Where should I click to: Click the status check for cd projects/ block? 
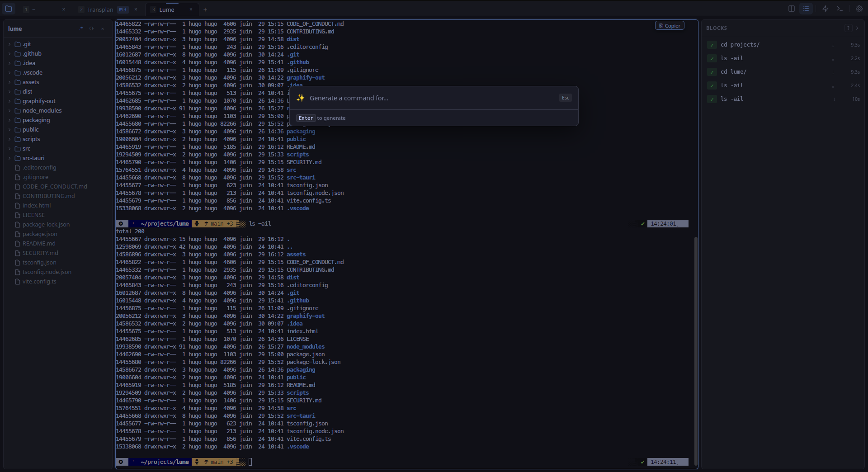(712, 45)
